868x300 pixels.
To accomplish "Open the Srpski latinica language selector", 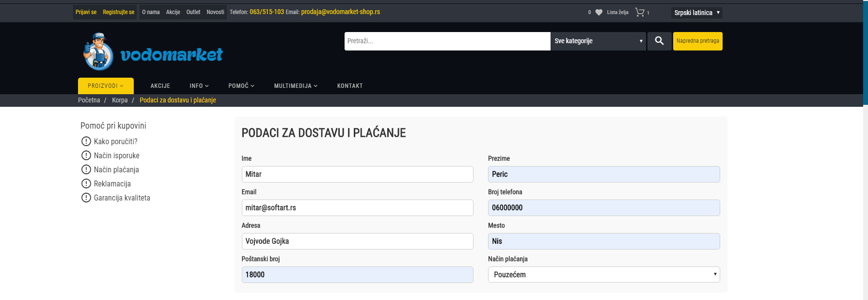I will (x=696, y=13).
